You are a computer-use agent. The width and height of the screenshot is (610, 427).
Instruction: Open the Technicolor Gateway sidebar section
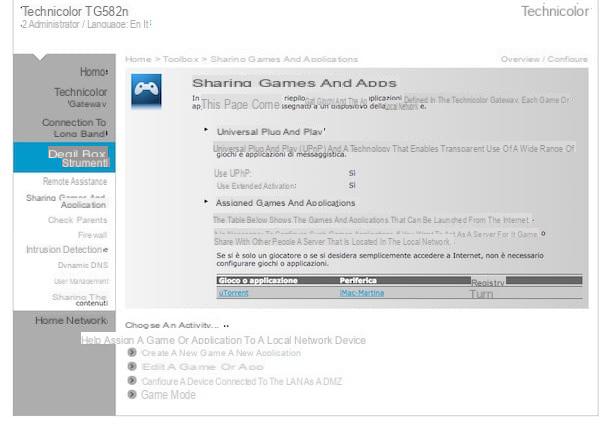81,97
